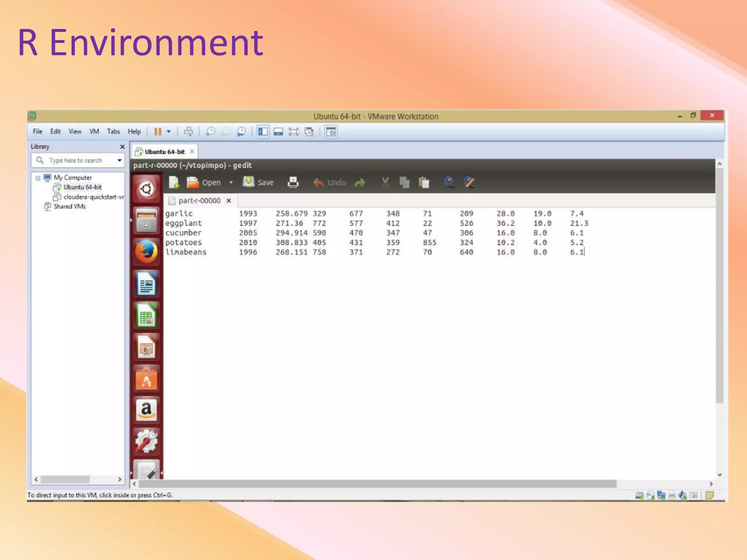Click the Manage snapshots icon
The width and height of the screenshot is (747, 560).
241,132
